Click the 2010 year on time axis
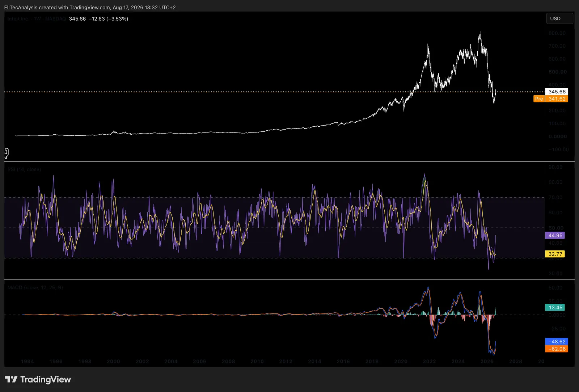The width and height of the screenshot is (579, 392). click(x=257, y=361)
